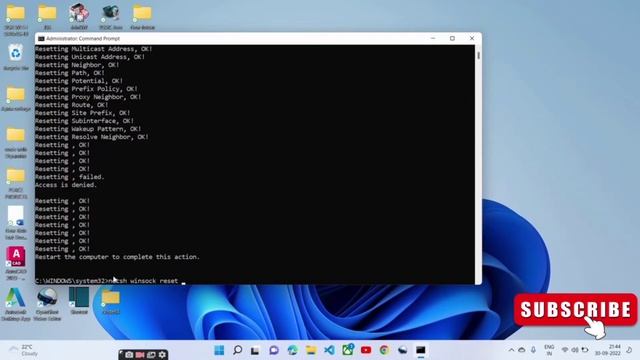Click line 'Resetting Wakeup Pattern, OK!'
The image size is (640, 360).
coord(88,129)
